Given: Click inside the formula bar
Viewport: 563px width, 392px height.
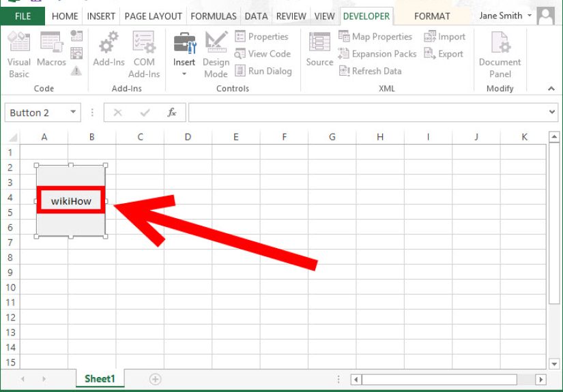Looking at the screenshot, I should pyautogui.click(x=368, y=112).
